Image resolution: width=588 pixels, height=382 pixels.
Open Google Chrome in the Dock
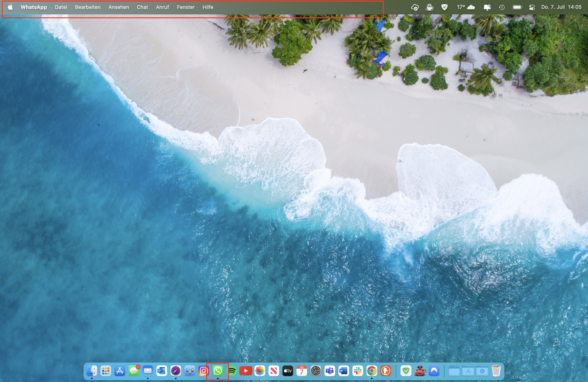point(372,371)
